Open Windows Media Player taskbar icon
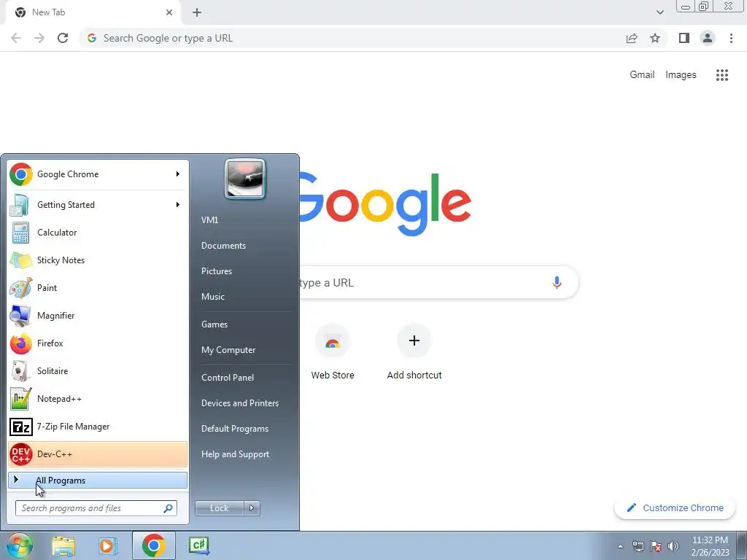 (108, 545)
